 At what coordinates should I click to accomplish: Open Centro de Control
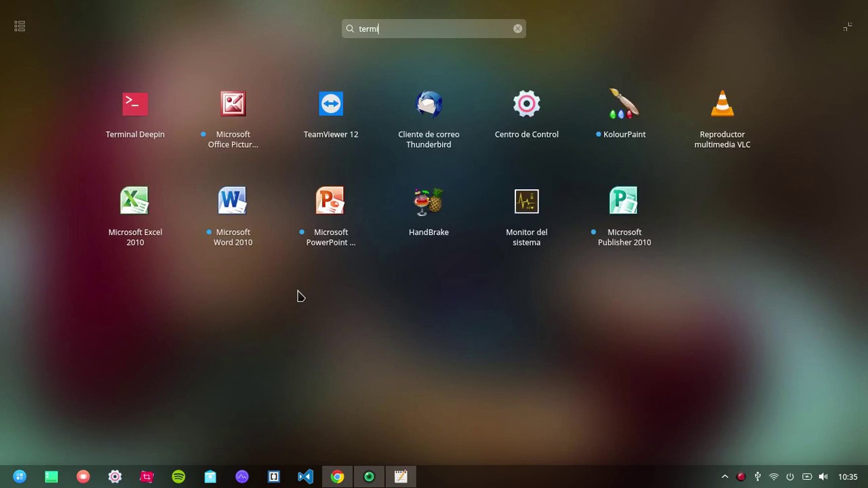tap(526, 104)
